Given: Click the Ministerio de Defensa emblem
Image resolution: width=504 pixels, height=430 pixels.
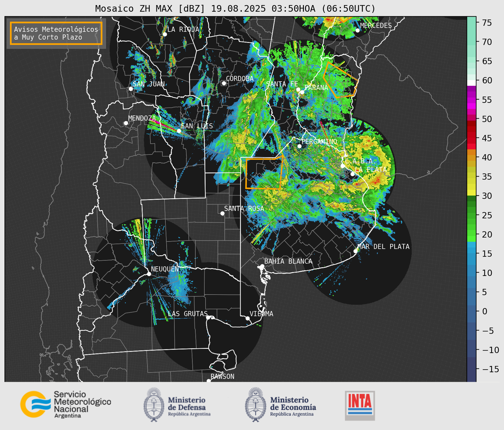Looking at the screenshot, I should [x=154, y=405].
